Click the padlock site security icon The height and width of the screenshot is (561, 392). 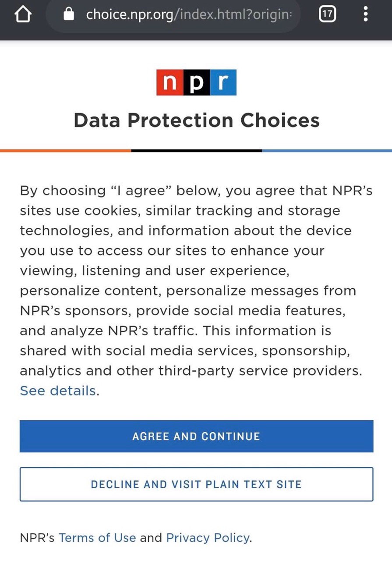69,15
